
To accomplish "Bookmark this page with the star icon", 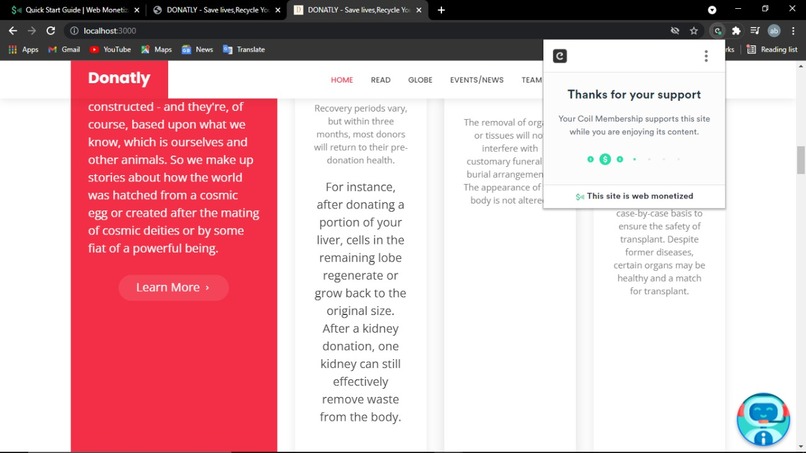I will point(694,31).
